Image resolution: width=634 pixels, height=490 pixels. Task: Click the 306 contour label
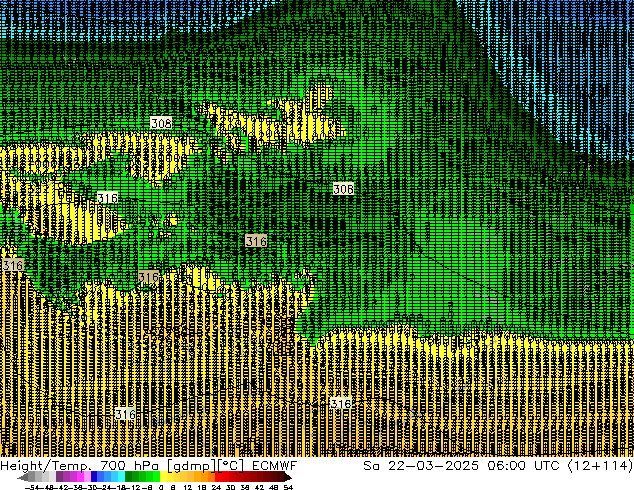pyautogui.click(x=343, y=189)
